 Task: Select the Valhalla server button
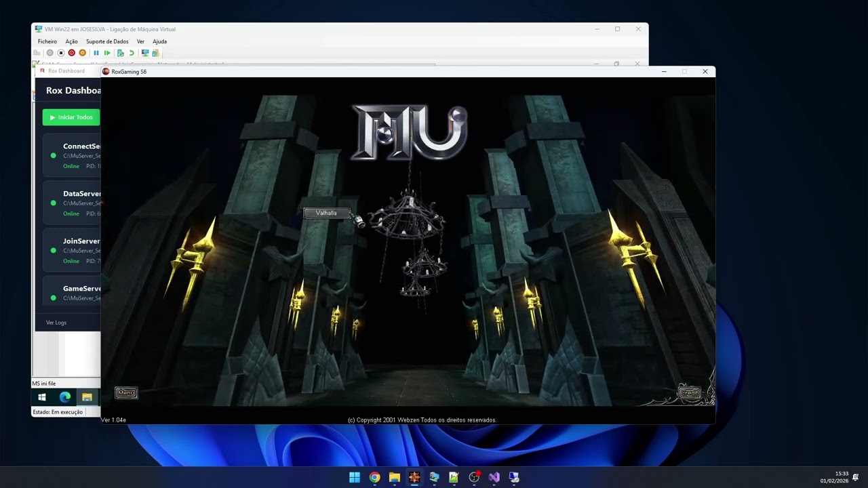pos(326,213)
